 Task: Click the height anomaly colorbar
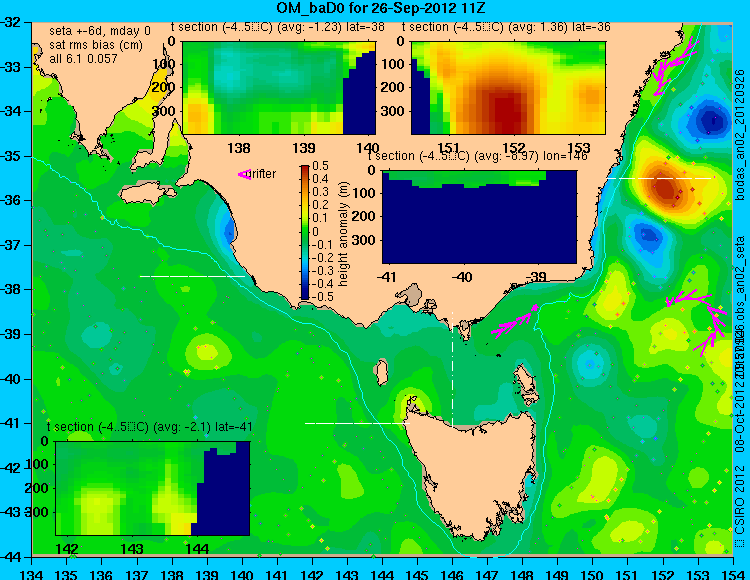point(305,232)
